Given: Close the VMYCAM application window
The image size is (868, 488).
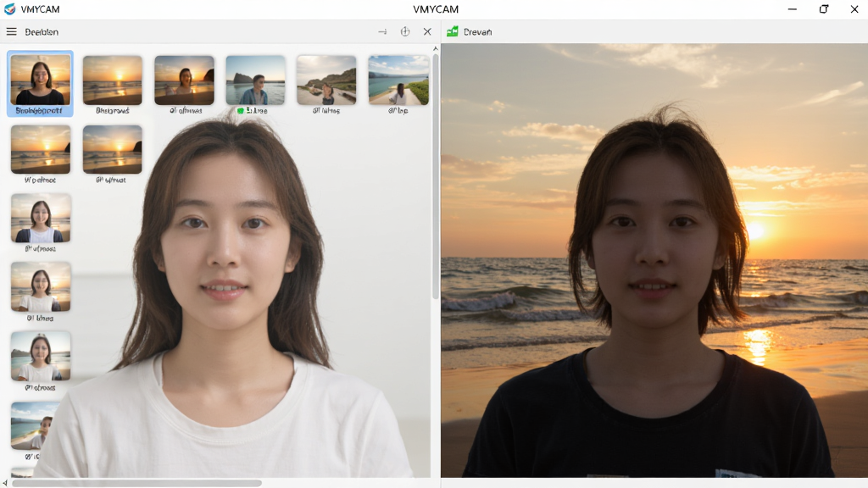Looking at the screenshot, I should tap(854, 8).
